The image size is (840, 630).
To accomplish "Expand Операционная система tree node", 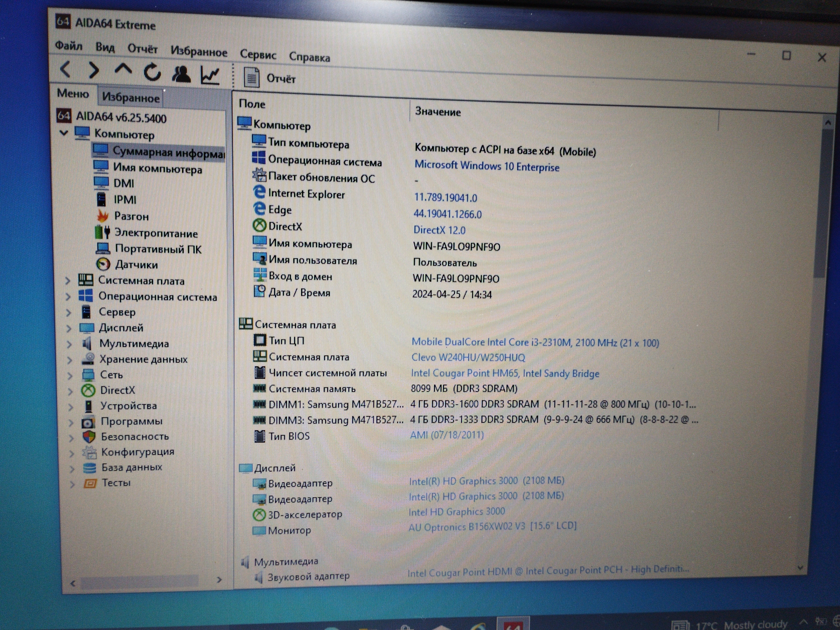I will coord(68,297).
